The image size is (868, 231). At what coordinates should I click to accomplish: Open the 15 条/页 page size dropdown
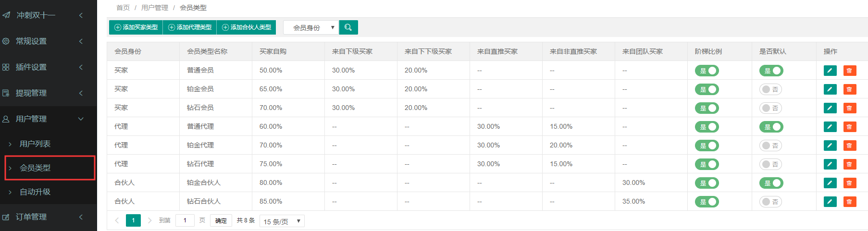[x=282, y=221]
